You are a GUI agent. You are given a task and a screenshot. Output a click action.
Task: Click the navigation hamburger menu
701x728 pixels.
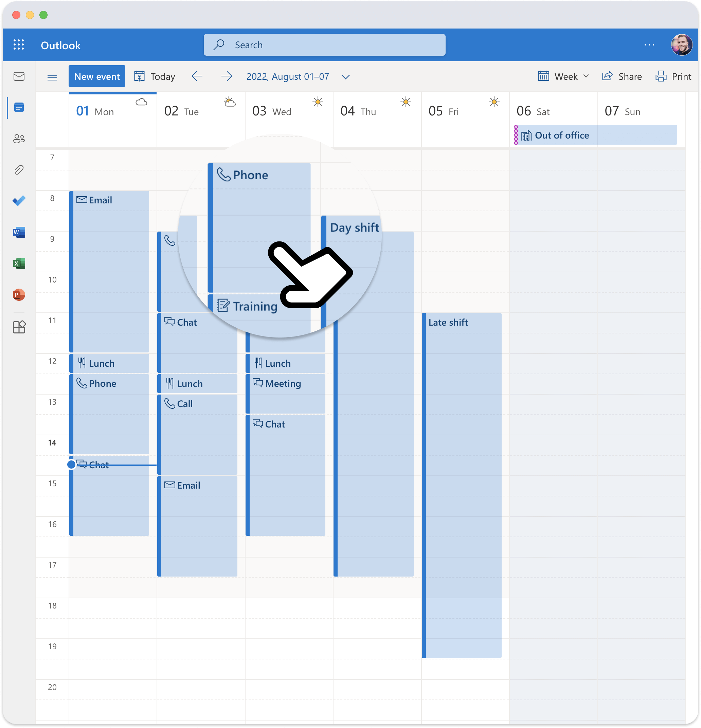[x=52, y=77]
